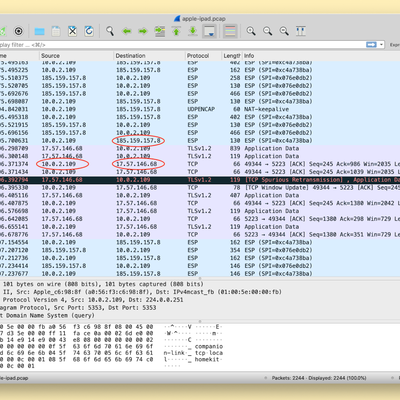Click the 'Packets: 2244' status bar text
Viewport: 400px width, 400px height.
pyautogui.click(x=289, y=378)
